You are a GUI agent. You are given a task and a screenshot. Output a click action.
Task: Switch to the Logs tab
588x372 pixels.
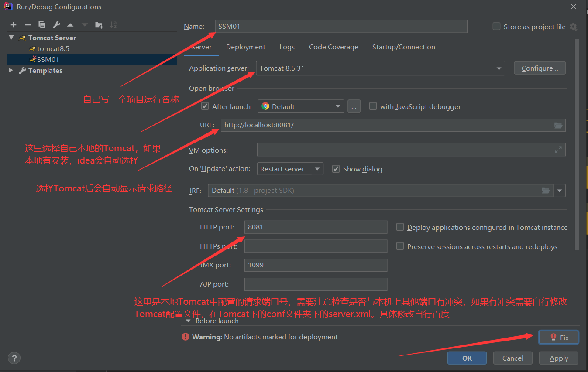[x=287, y=47]
